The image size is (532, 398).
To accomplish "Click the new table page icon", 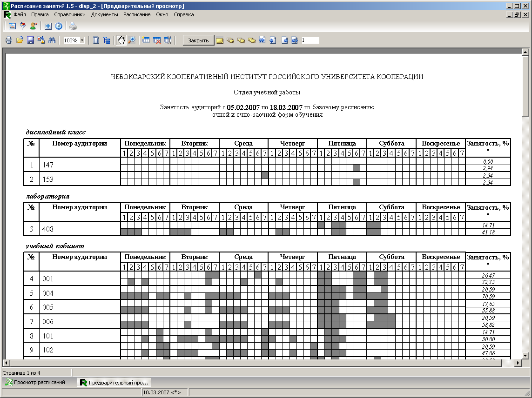I will pos(146,40).
